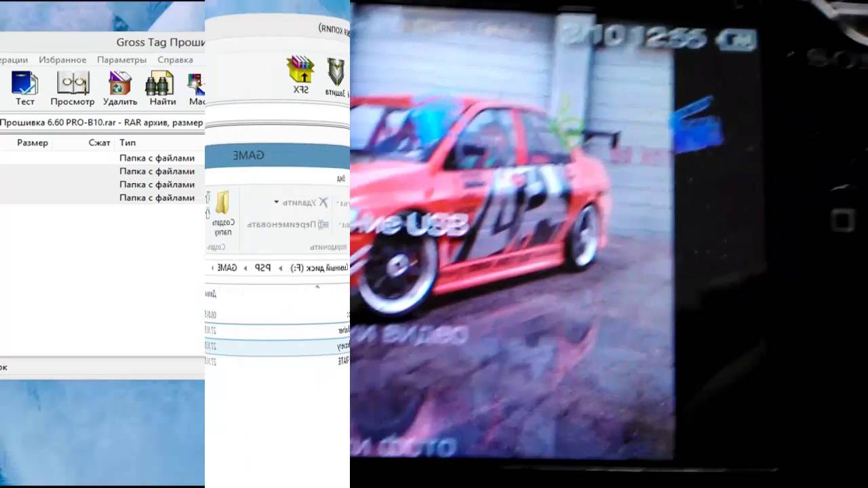The width and height of the screenshot is (868, 488).
Task: Sort by the Тип column header
Action: pyautogui.click(x=127, y=142)
